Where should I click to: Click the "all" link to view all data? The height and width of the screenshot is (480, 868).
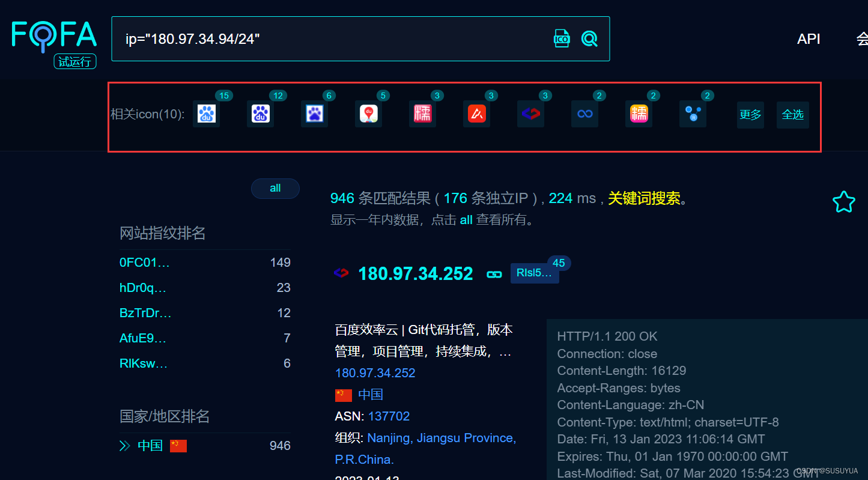point(466,220)
